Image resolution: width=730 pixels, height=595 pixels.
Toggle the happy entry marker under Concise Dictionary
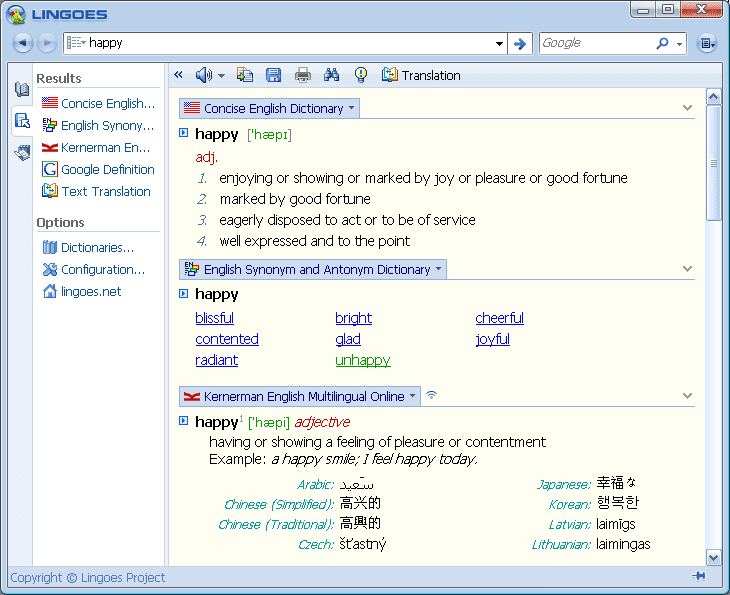184,133
